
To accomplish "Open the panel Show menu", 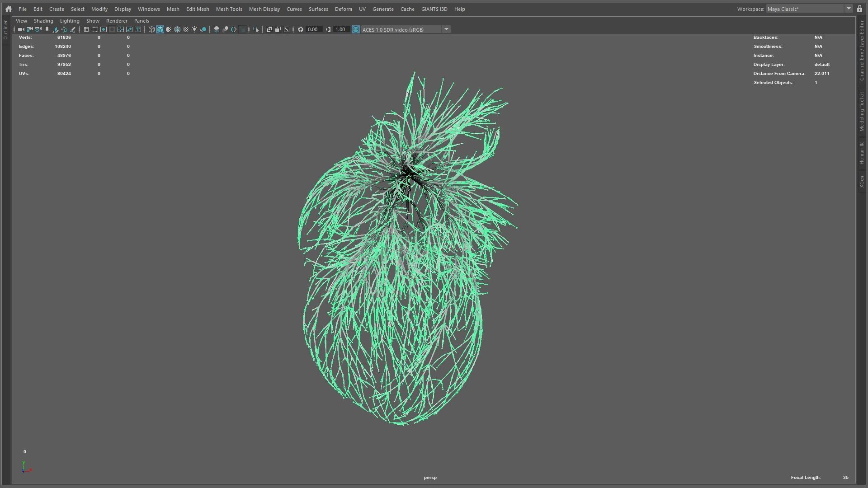I will (93, 21).
